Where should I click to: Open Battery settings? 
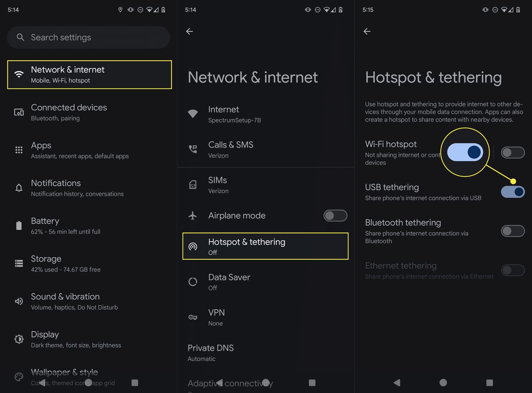[x=89, y=226]
